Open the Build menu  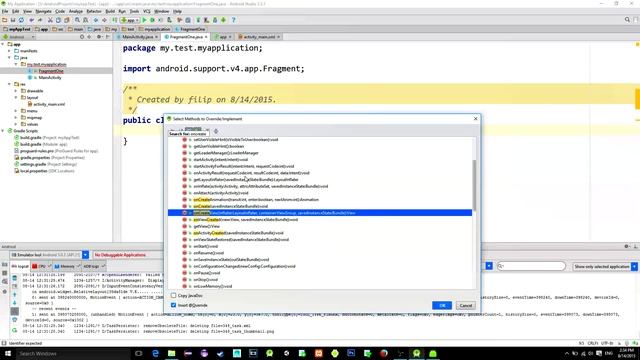(110, 11)
